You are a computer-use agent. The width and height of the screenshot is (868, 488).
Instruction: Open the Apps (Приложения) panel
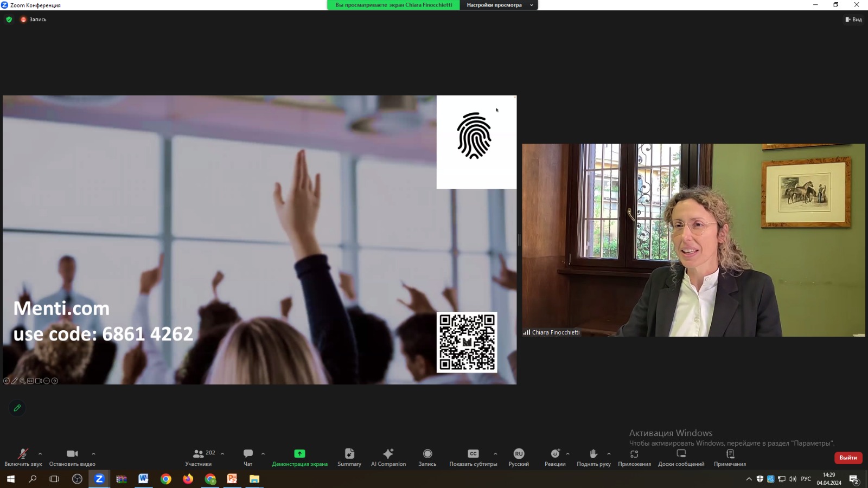(x=634, y=457)
